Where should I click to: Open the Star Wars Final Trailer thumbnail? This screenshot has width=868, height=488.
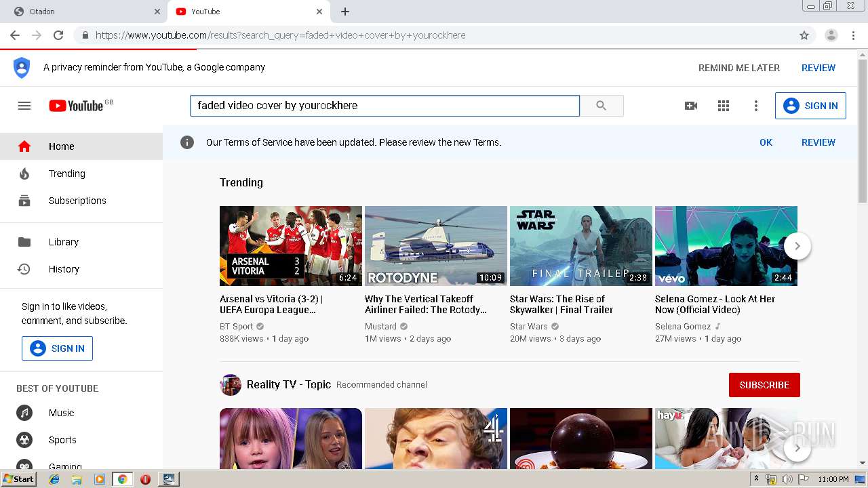[581, 246]
